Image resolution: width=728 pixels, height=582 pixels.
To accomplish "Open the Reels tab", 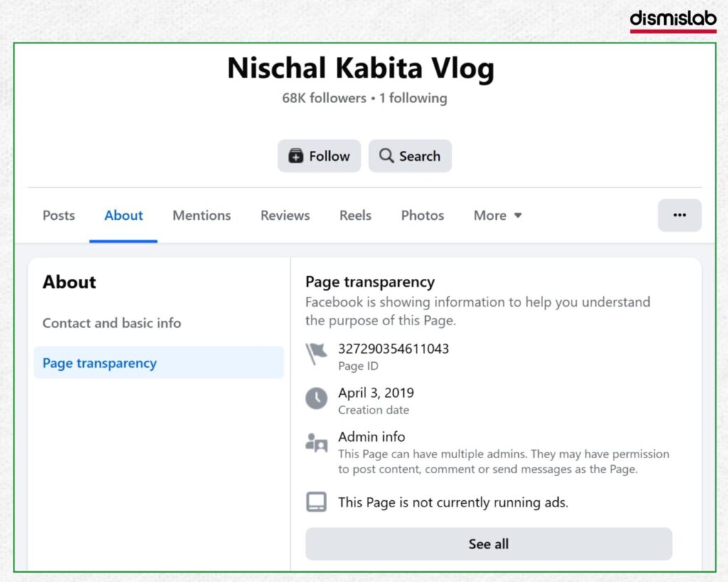I will [x=355, y=216].
